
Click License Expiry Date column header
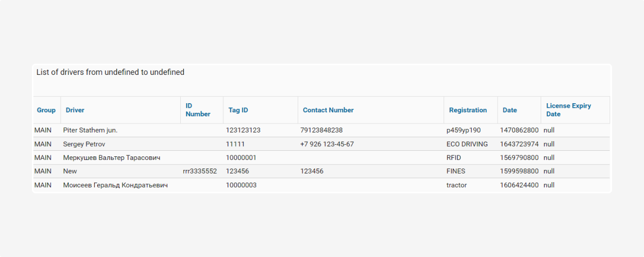click(569, 110)
